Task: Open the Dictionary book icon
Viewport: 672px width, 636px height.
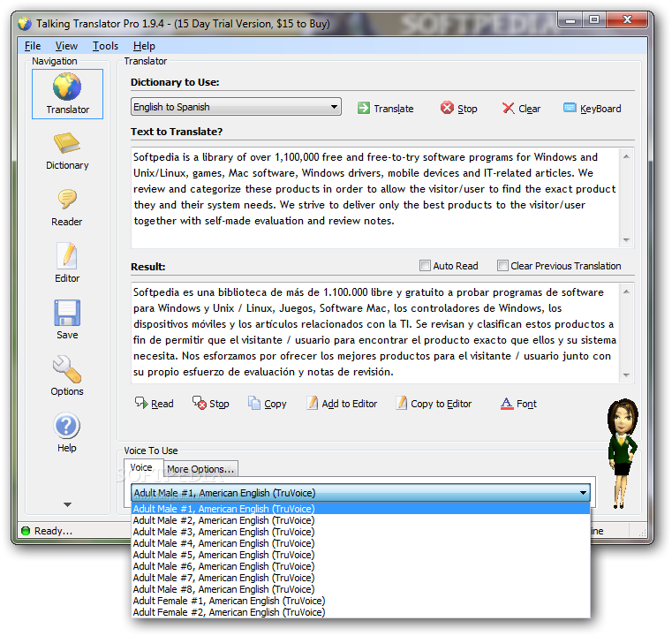Action: (x=67, y=151)
